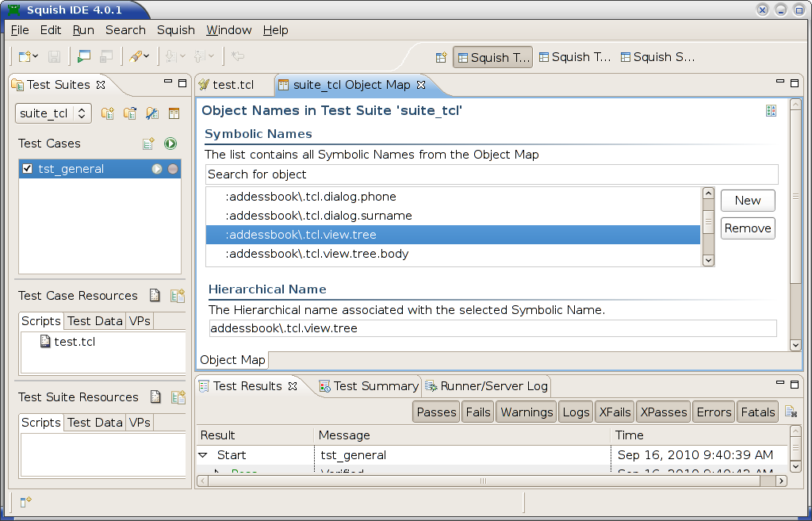Screen dimensions: 812x521
Task: Open the suite_tcl test suite dropdown
Action: coord(53,113)
